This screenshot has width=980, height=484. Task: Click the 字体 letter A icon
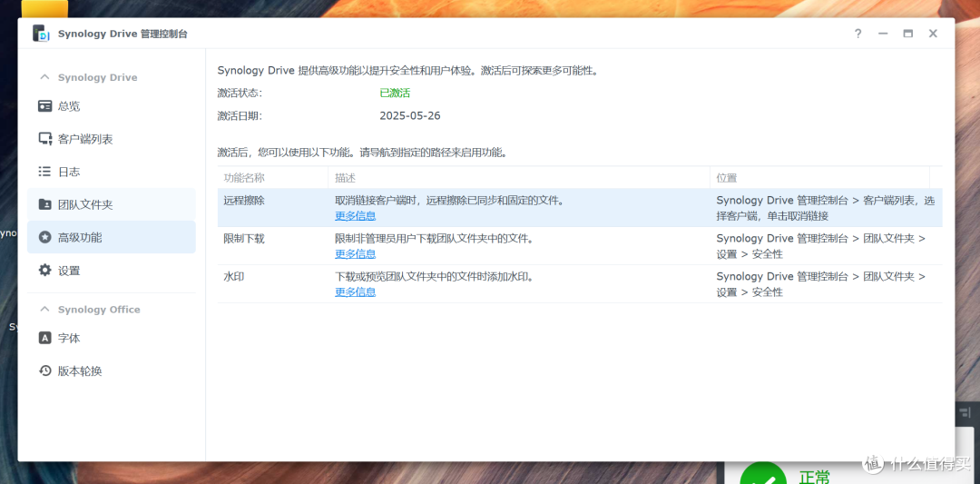(x=45, y=339)
